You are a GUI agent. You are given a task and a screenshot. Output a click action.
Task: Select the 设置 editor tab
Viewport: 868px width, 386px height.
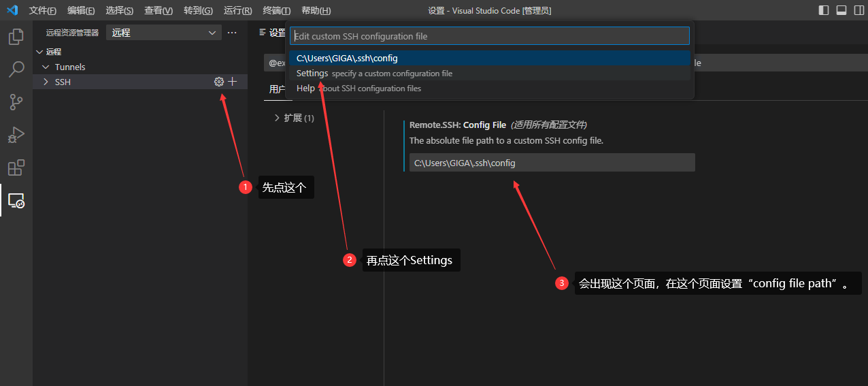click(x=273, y=33)
